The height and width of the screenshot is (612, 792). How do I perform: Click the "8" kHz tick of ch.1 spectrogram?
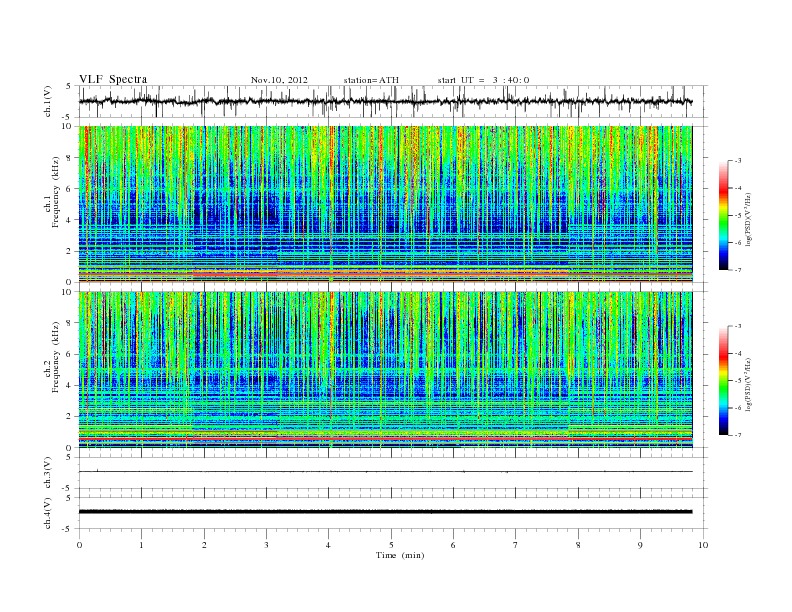pos(70,158)
